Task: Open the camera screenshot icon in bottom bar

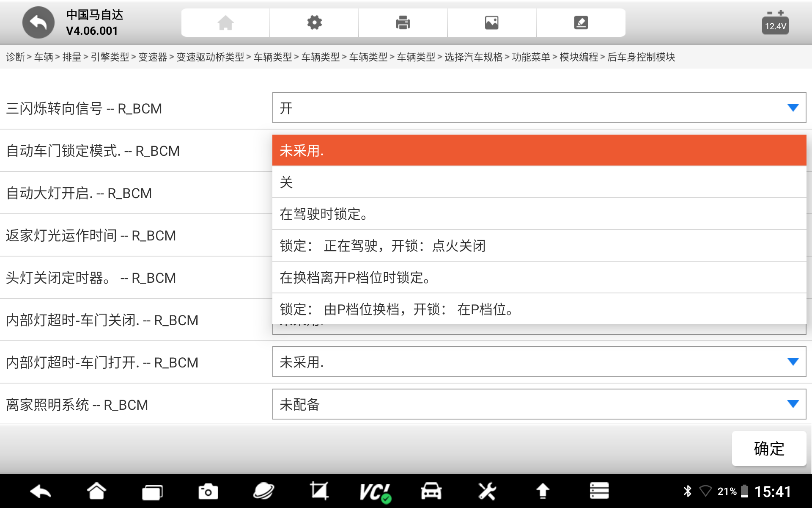Action: [x=208, y=492]
